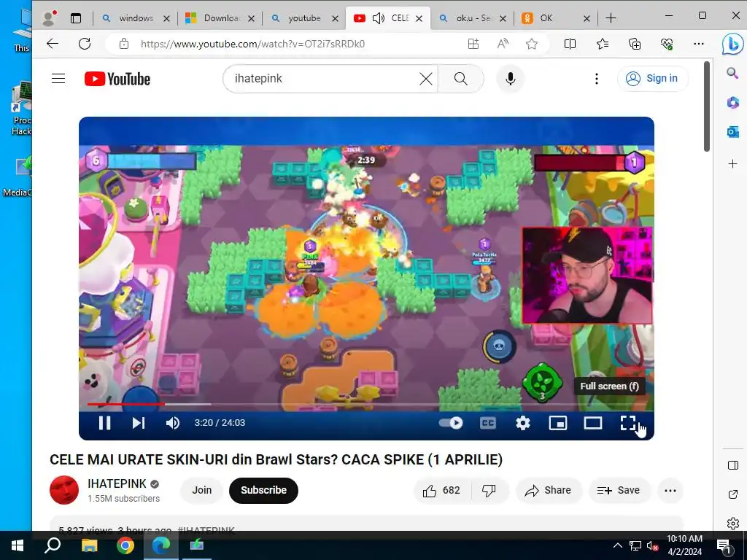Viewport: 747px width, 560px height.
Task: Like the video with 682 likes
Action: [442, 490]
